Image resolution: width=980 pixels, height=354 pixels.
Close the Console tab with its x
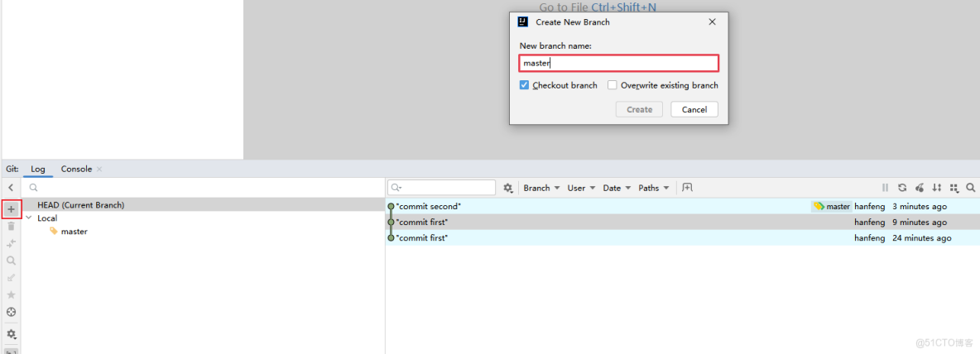click(x=99, y=170)
